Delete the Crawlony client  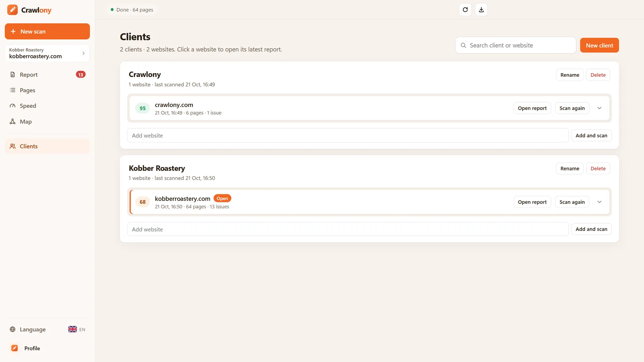598,75
